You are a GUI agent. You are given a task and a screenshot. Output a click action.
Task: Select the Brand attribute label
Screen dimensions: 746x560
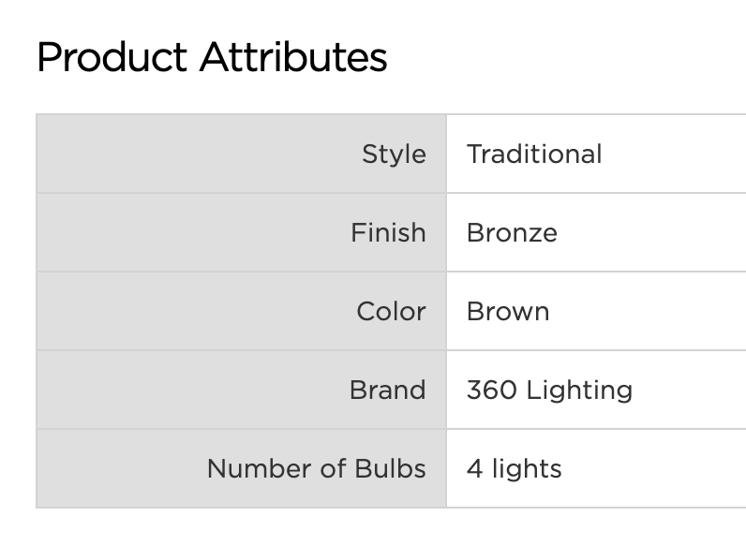click(387, 390)
